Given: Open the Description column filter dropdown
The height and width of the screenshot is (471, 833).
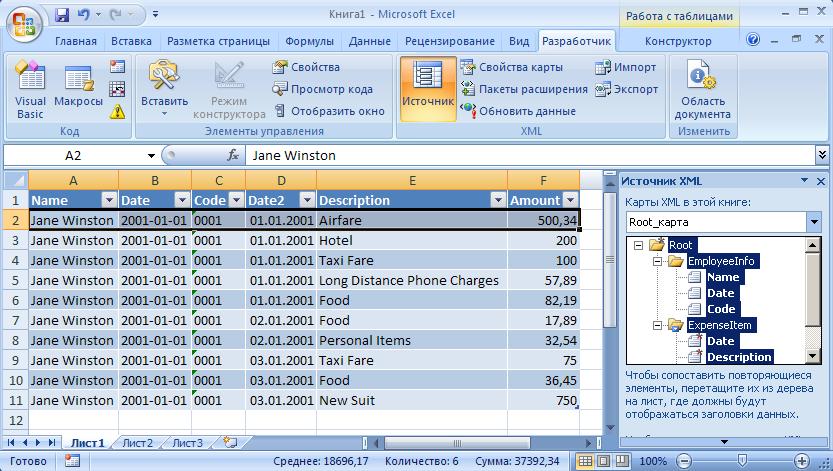Looking at the screenshot, I should coord(498,200).
